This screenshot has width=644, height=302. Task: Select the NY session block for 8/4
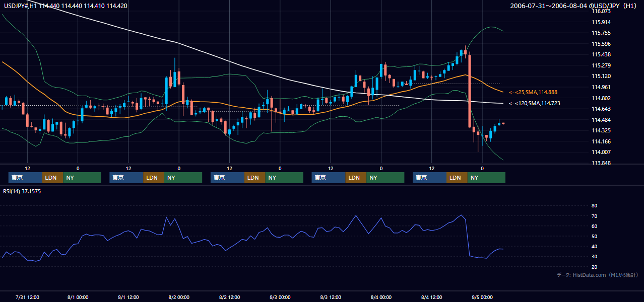tap(486, 178)
